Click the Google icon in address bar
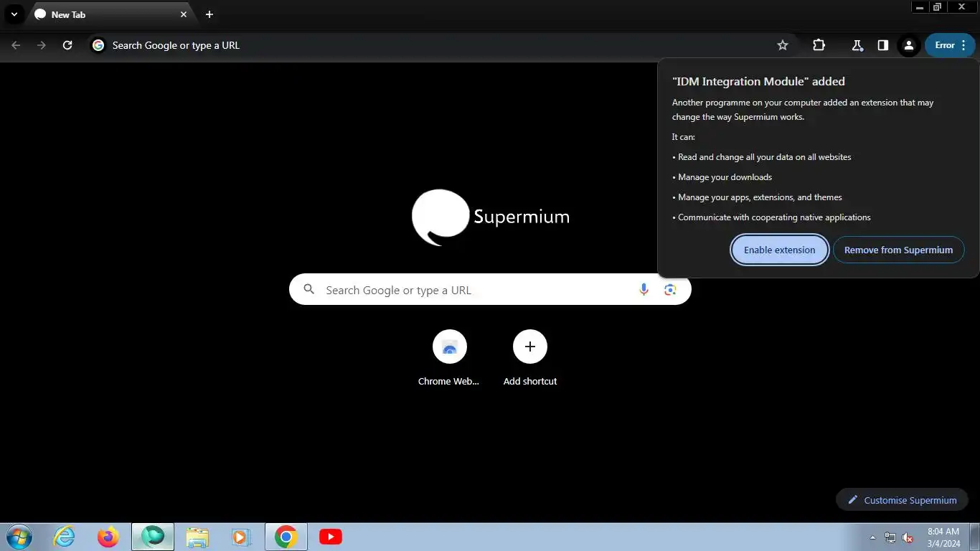Image resolution: width=980 pixels, height=551 pixels. tap(98, 45)
